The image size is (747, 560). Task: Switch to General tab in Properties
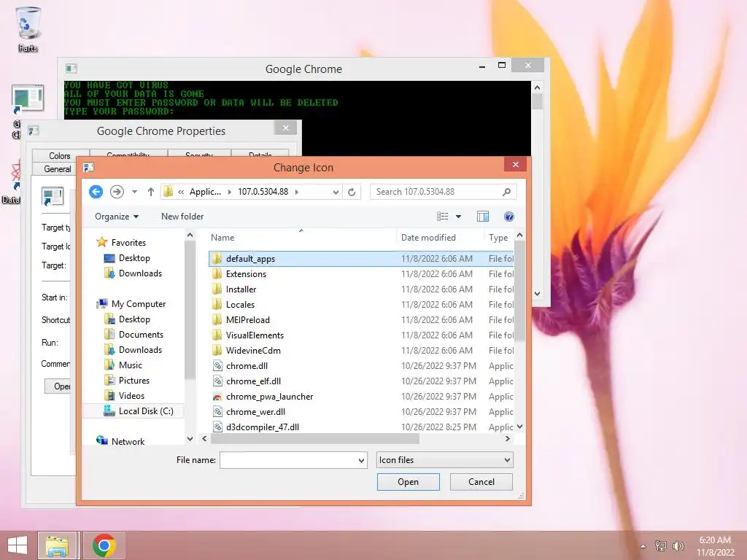pyautogui.click(x=57, y=168)
